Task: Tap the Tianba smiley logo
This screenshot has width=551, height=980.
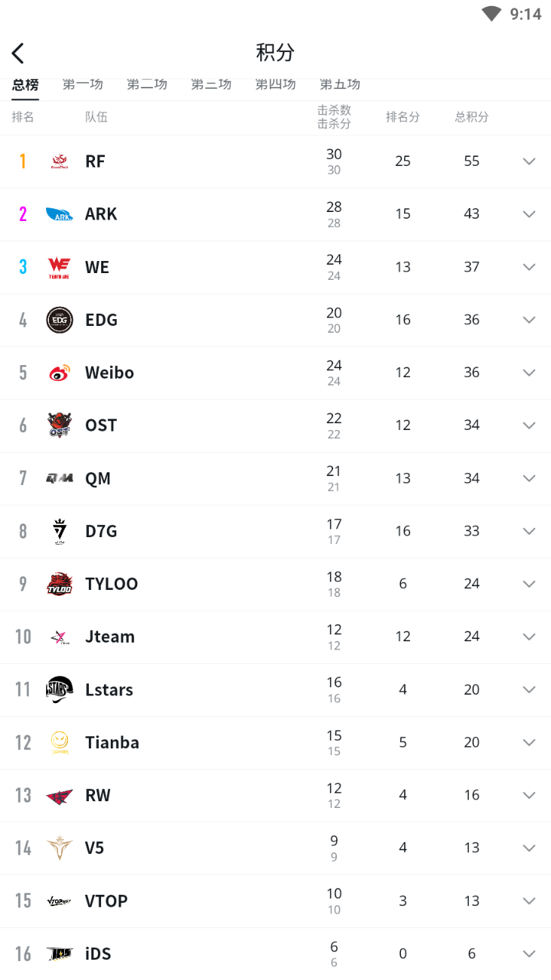Action: (60, 742)
